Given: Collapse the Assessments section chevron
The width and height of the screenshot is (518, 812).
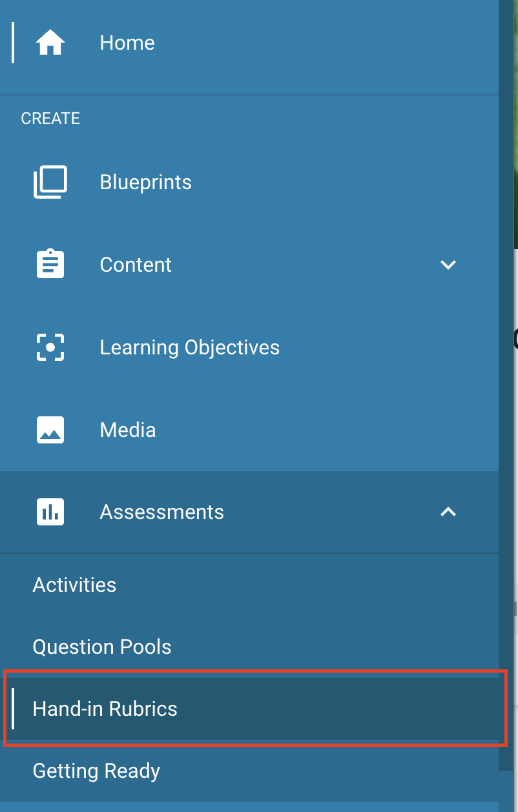Looking at the screenshot, I should click(448, 512).
